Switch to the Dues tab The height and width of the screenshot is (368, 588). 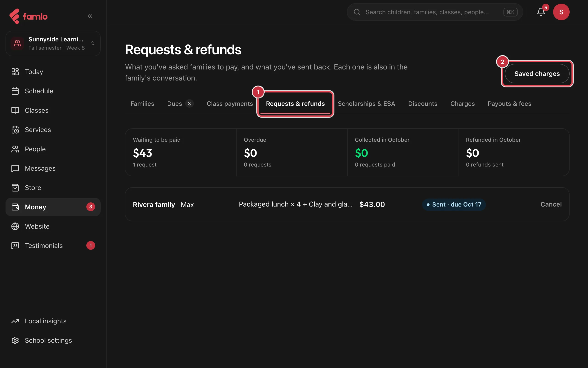[180, 104]
